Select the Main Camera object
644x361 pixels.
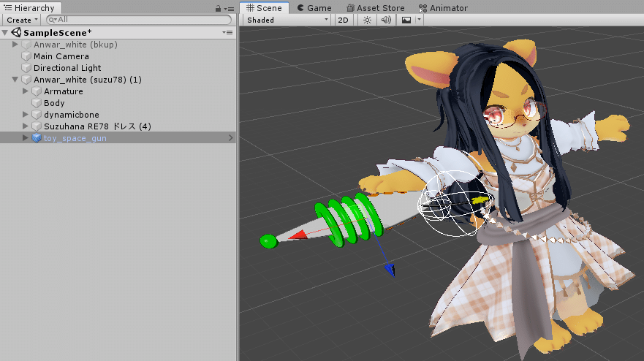click(x=61, y=56)
